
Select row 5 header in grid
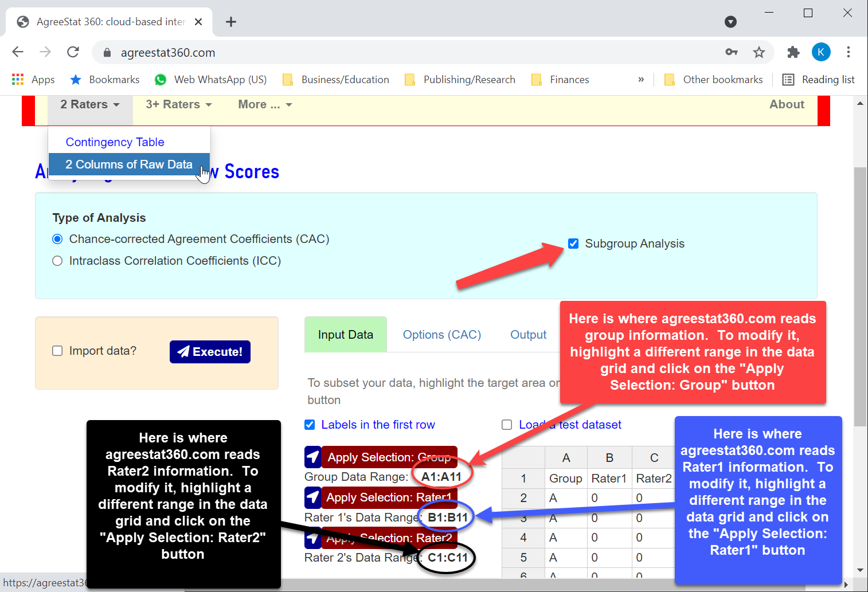click(x=523, y=558)
